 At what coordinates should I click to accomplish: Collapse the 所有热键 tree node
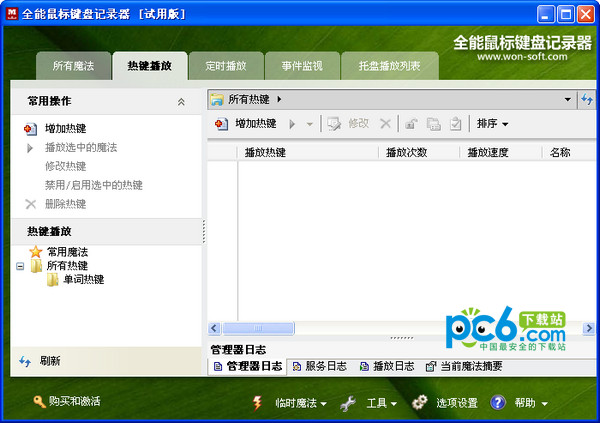(20, 266)
